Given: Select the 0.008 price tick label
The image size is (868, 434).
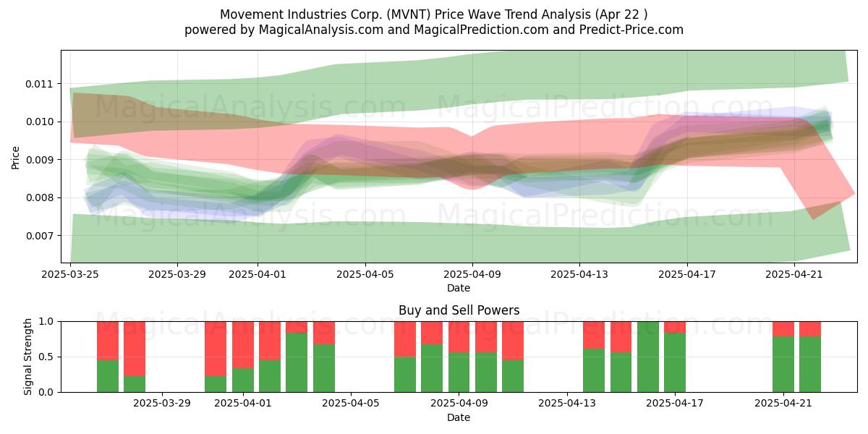Looking at the screenshot, I should click(x=41, y=197).
